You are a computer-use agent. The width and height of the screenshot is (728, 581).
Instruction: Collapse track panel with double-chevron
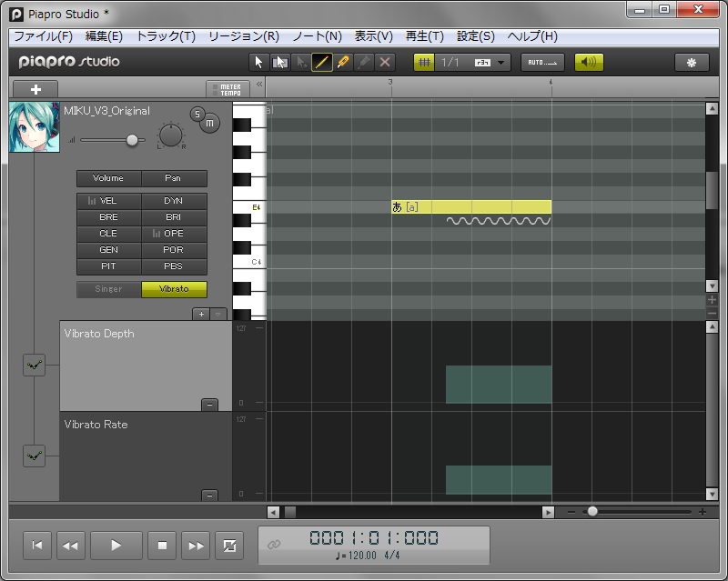pyautogui.click(x=259, y=84)
